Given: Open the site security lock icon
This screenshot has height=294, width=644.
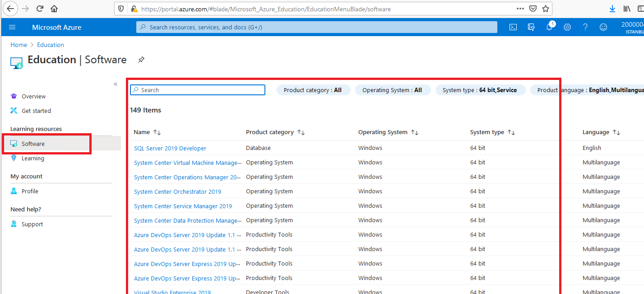Looking at the screenshot, I should (134, 9).
